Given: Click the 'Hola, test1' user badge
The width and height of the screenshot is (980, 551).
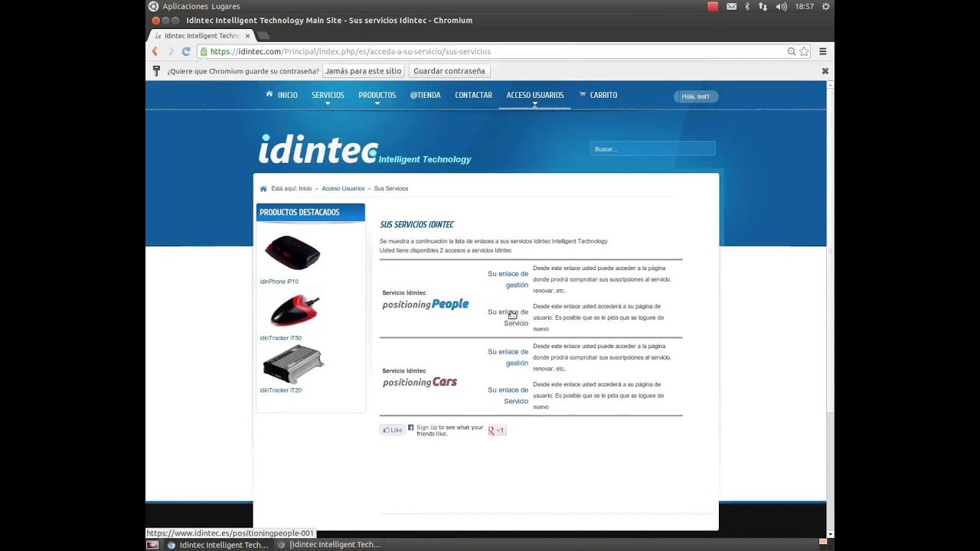Looking at the screenshot, I should tap(696, 96).
